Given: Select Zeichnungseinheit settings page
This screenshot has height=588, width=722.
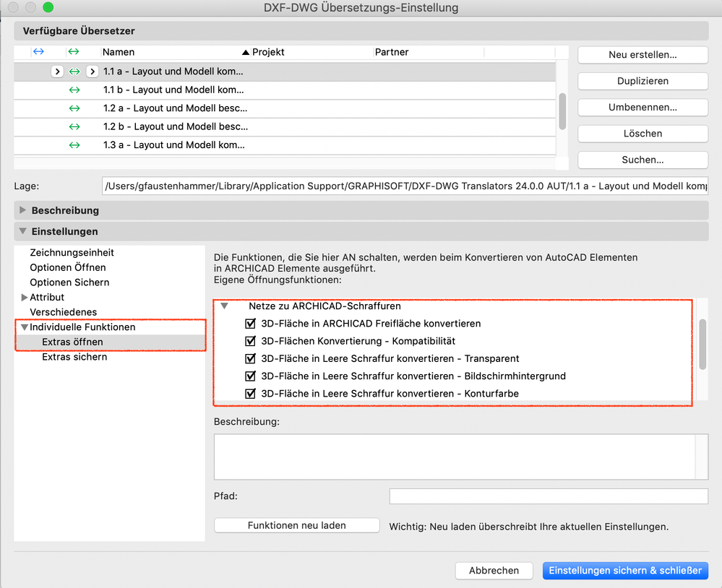Looking at the screenshot, I should coord(72,253).
